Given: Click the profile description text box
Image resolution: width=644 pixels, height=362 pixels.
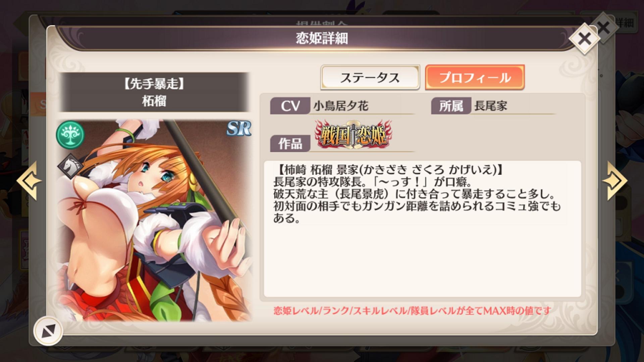Looking at the screenshot, I should [422, 229].
